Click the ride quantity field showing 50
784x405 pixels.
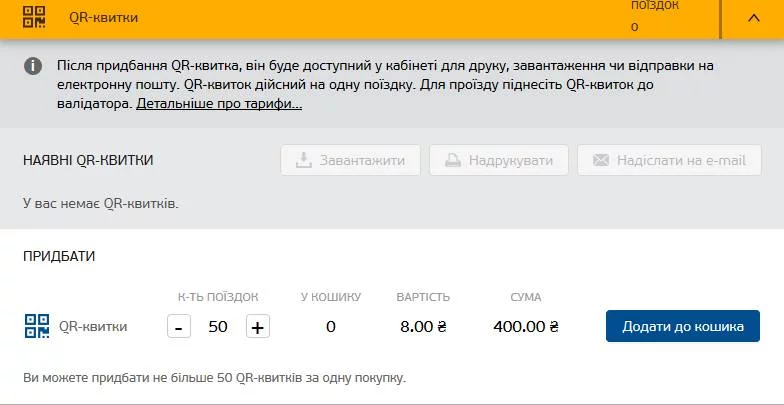point(218,327)
